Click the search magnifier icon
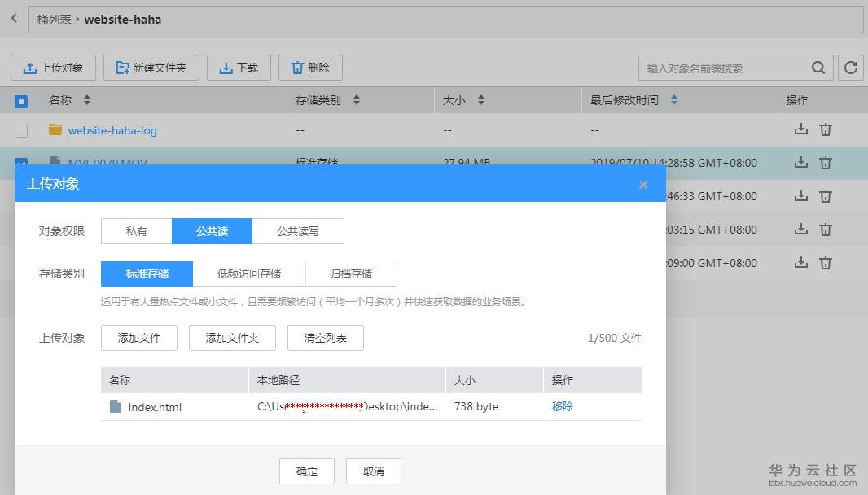This screenshot has height=495, width=868. (818, 68)
